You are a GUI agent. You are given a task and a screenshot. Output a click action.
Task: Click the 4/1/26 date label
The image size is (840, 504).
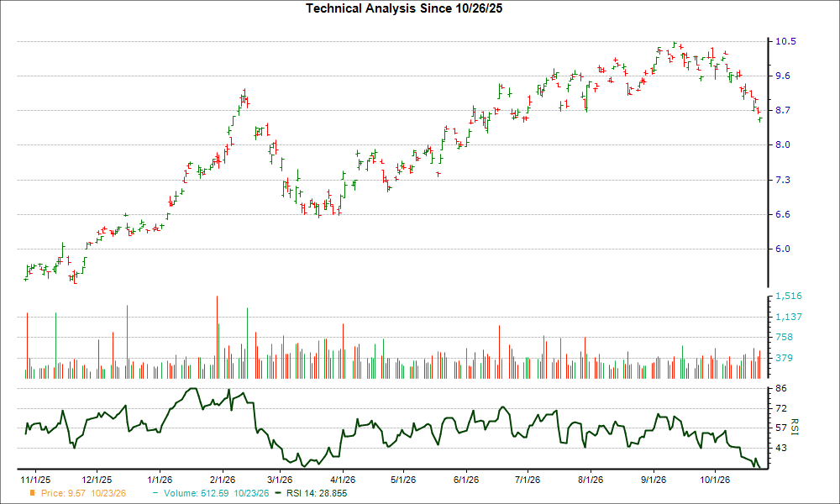343,480
